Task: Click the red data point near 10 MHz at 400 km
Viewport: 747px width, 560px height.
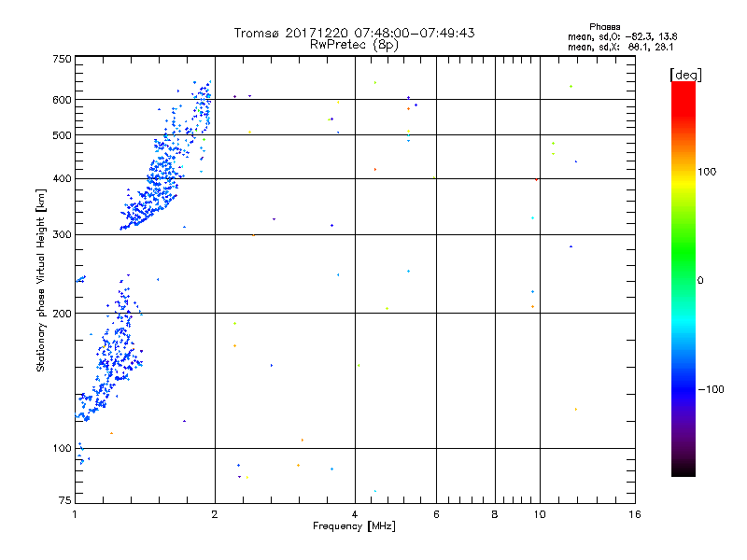Action: pyautogui.click(x=536, y=179)
